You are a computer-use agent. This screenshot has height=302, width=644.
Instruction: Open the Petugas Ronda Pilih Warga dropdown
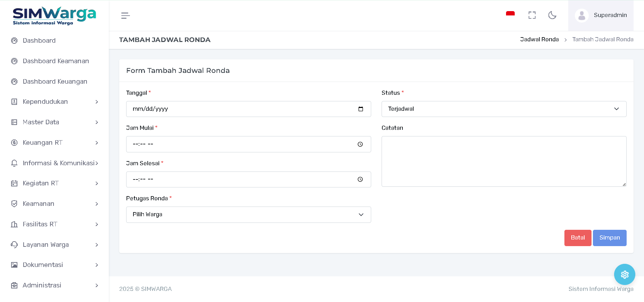(248, 215)
